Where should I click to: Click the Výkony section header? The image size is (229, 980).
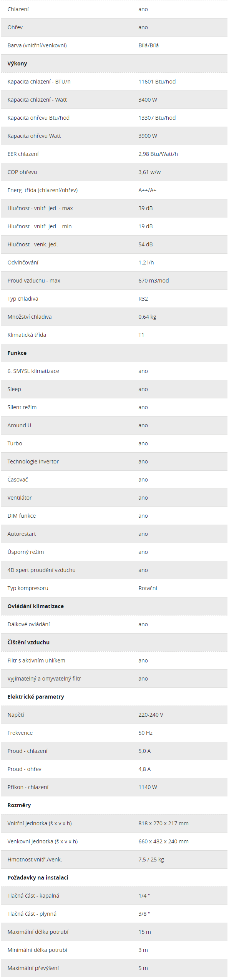click(17, 64)
